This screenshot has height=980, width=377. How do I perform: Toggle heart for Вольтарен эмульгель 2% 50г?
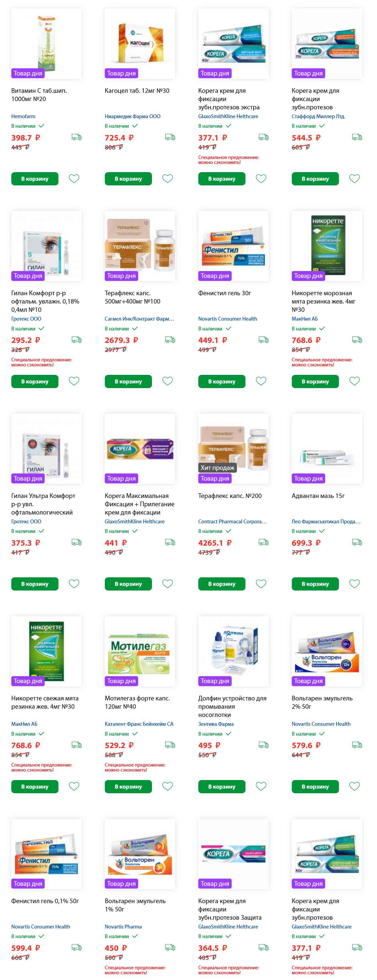(355, 786)
